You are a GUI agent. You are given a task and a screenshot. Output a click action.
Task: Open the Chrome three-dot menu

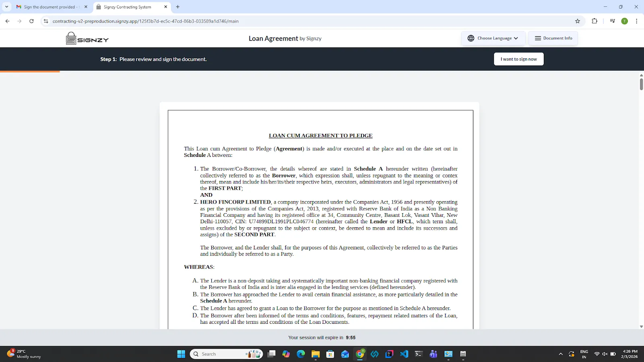[636, 21]
